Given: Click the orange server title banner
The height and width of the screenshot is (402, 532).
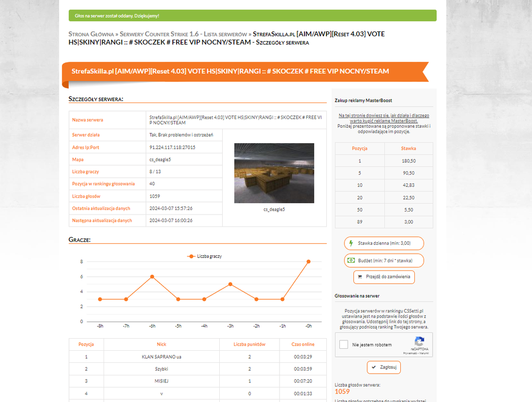Looking at the screenshot, I should click(245, 71).
